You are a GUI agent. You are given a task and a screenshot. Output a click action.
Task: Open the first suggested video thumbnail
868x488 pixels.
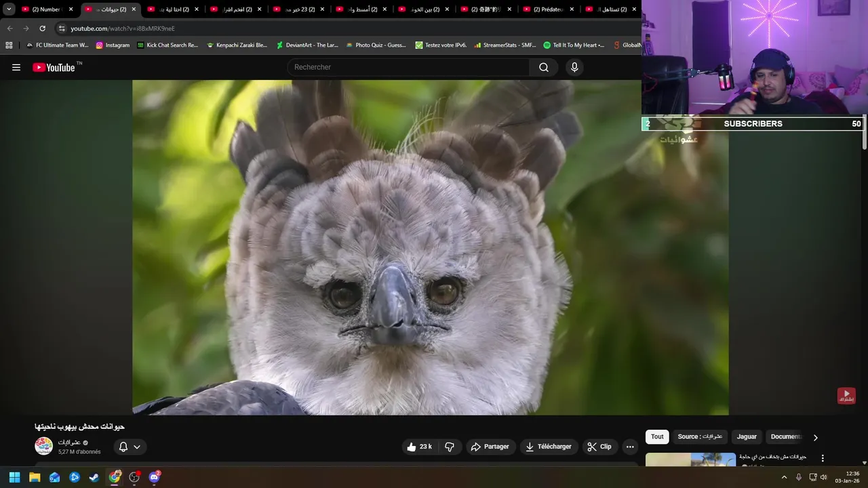[690, 460]
